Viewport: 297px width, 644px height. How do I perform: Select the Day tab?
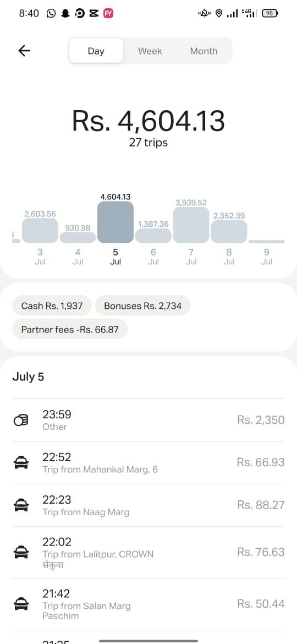[96, 51]
